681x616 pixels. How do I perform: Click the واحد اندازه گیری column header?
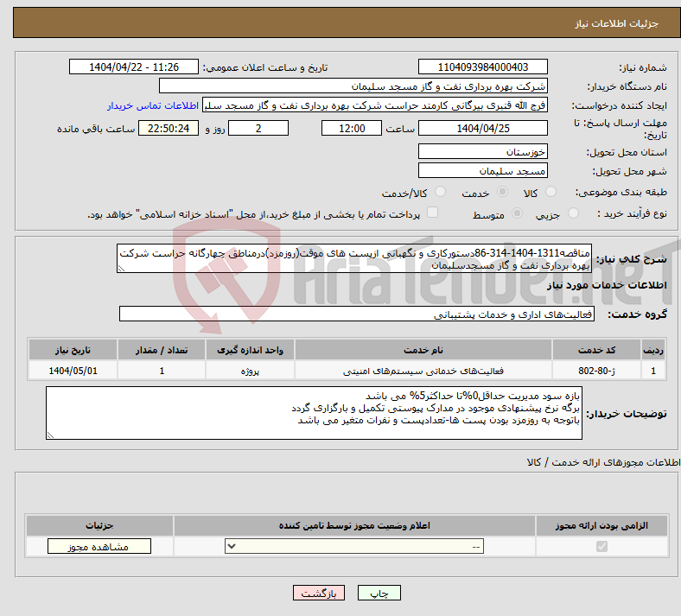click(x=250, y=350)
